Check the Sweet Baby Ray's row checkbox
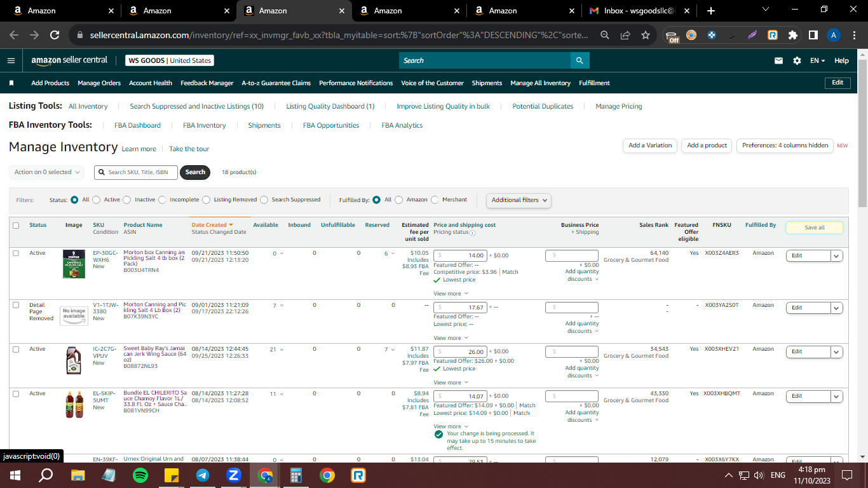868x488 pixels. click(16, 349)
